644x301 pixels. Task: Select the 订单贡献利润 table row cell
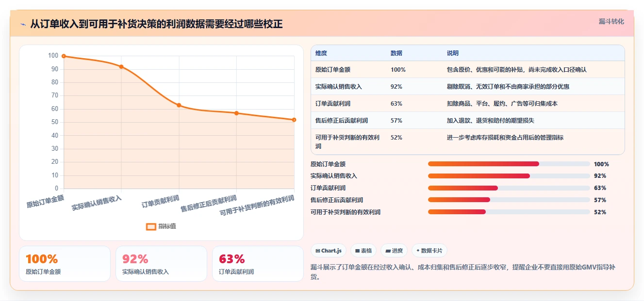(333, 104)
